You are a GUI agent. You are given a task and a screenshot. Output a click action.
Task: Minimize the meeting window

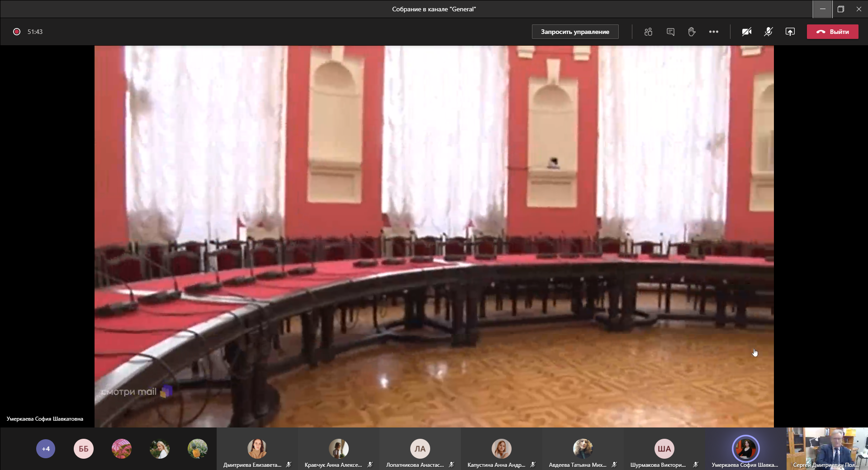pyautogui.click(x=822, y=9)
